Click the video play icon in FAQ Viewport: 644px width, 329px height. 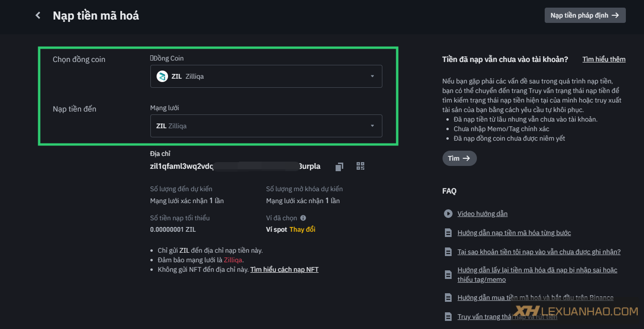(x=448, y=214)
